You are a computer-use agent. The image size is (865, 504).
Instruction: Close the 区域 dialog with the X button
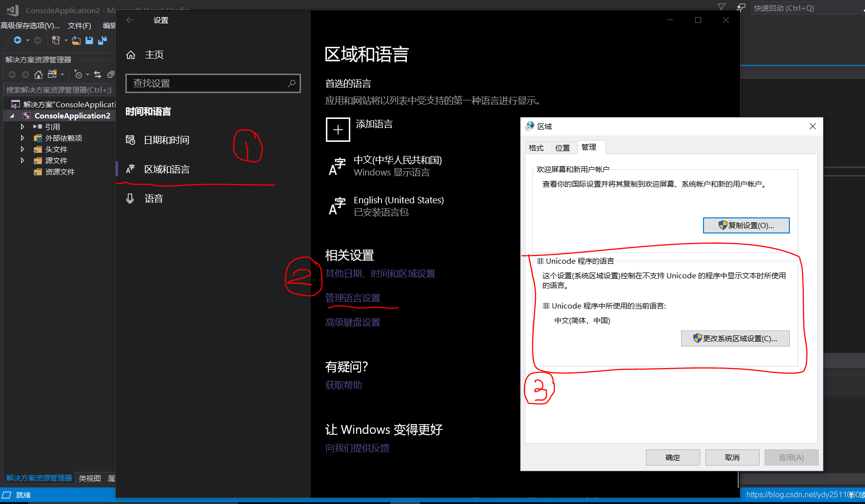click(x=813, y=126)
